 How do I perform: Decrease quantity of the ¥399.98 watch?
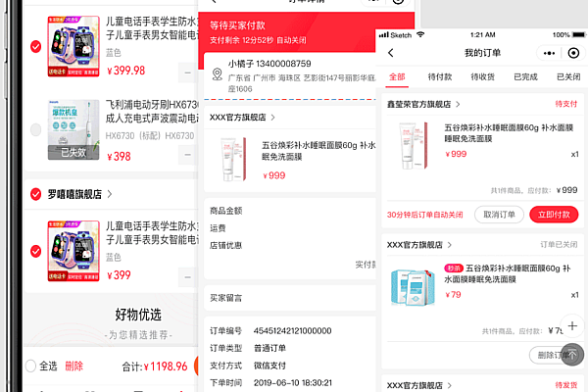[187, 73]
